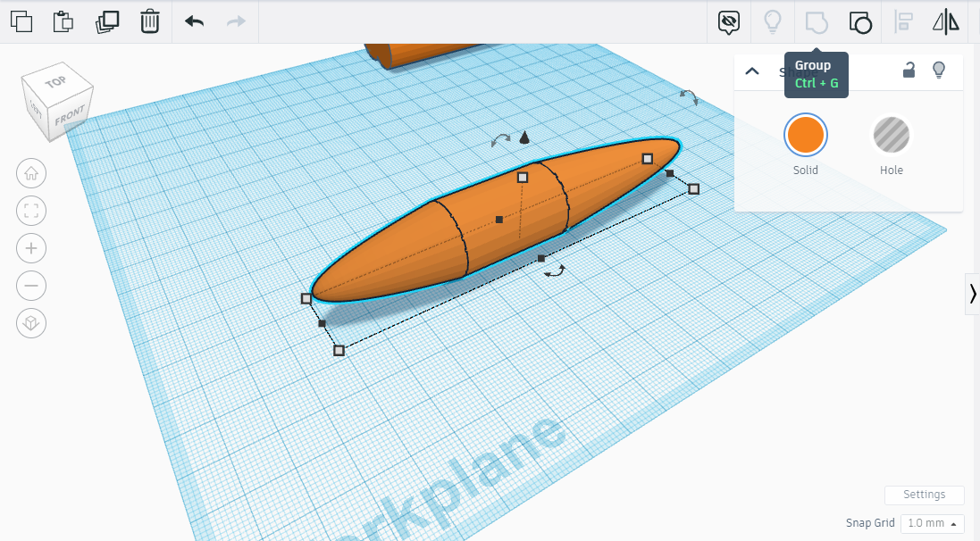The width and height of the screenshot is (980, 541).
Task: Collapse the Shape panel chevron
Action: (752, 71)
